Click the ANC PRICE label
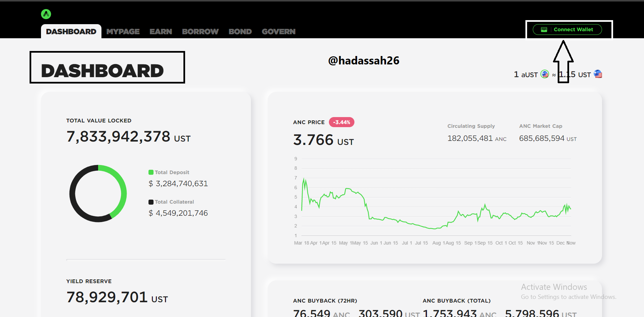Screen dimensions: 644x317 [309, 122]
